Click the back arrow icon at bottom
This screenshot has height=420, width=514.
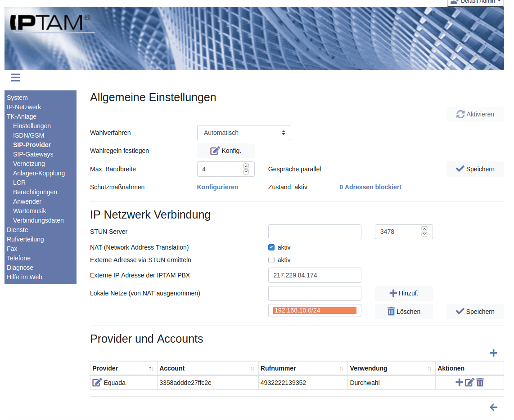(493, 407)
